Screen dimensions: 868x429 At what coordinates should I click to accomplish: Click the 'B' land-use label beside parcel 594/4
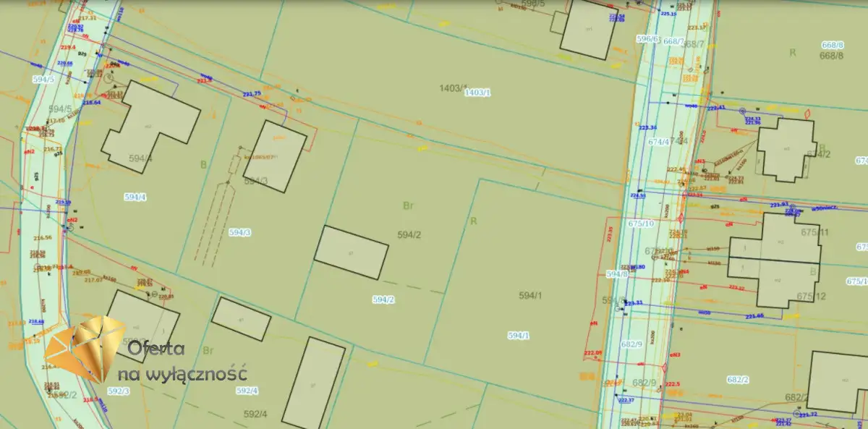coord(203,164)
